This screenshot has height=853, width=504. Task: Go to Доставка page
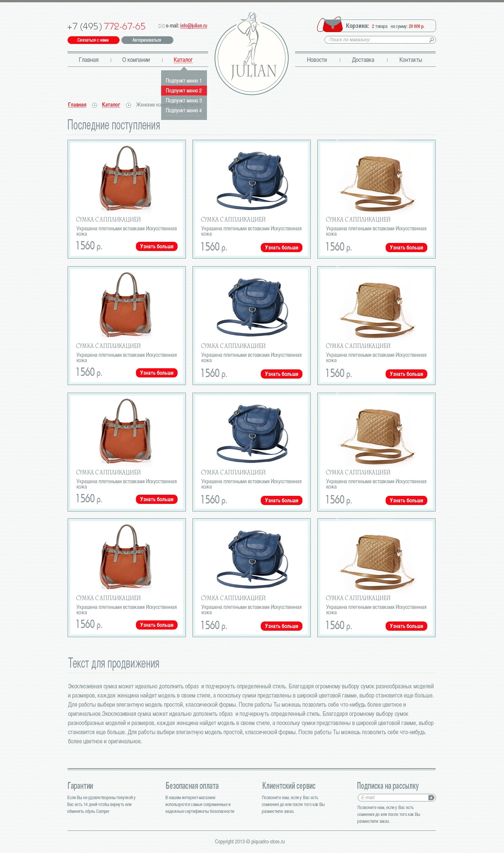tap(363, 60)
